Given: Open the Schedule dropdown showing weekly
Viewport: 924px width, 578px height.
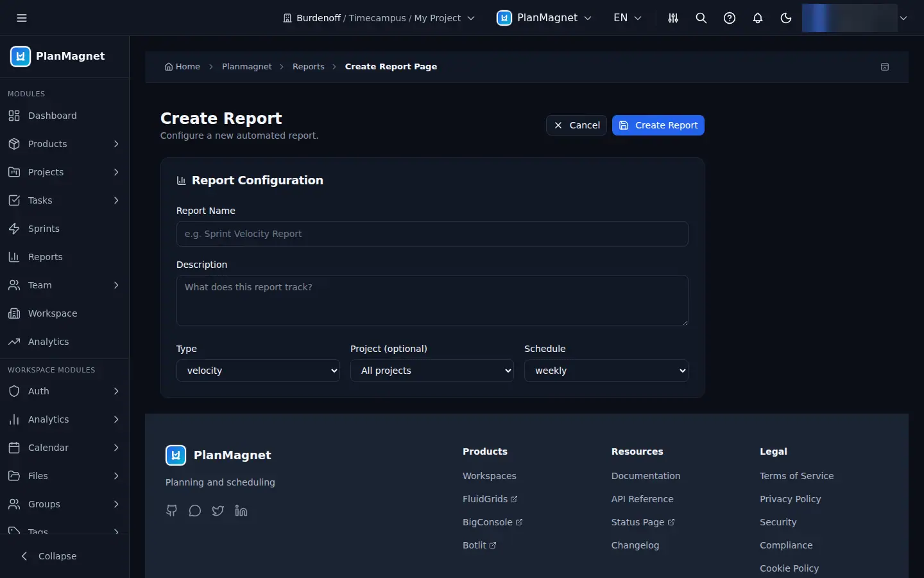Looking at the screenshot, I should tap(606, 371).
